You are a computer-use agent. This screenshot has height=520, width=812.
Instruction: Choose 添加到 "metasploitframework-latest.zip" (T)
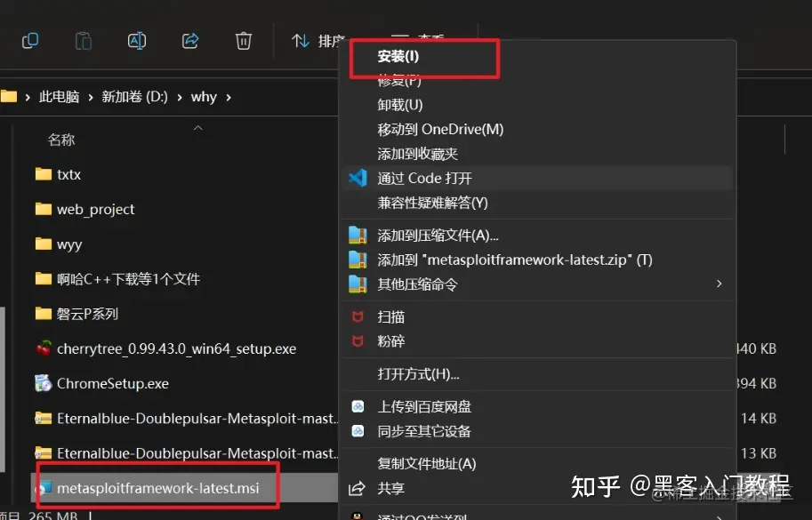pyautogui.click(x=515, y=260)
